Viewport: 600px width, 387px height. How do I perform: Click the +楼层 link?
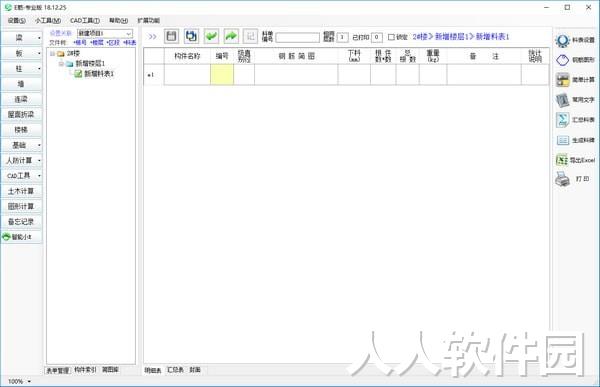click(97, 42)
